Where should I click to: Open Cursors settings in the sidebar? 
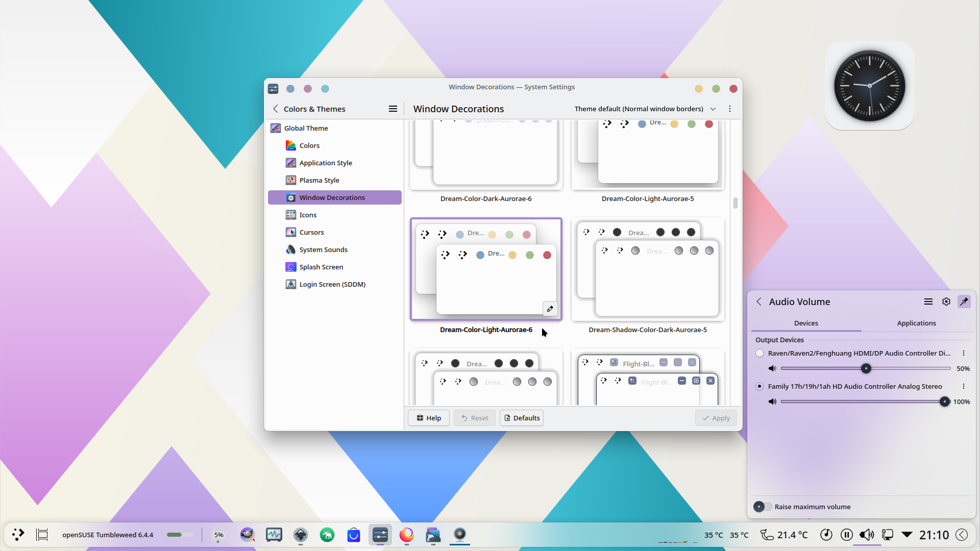[x=311, y=232]
